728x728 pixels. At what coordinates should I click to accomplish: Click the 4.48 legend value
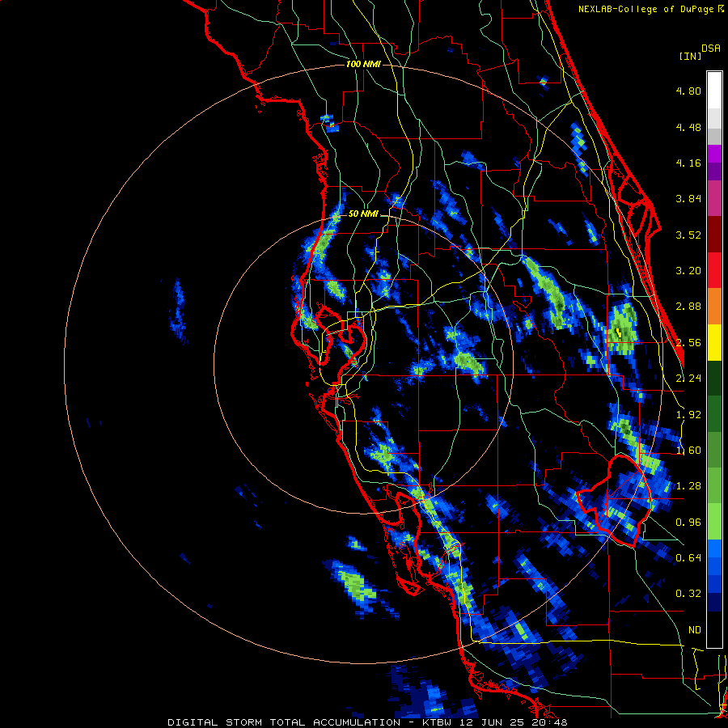point(688,127)
